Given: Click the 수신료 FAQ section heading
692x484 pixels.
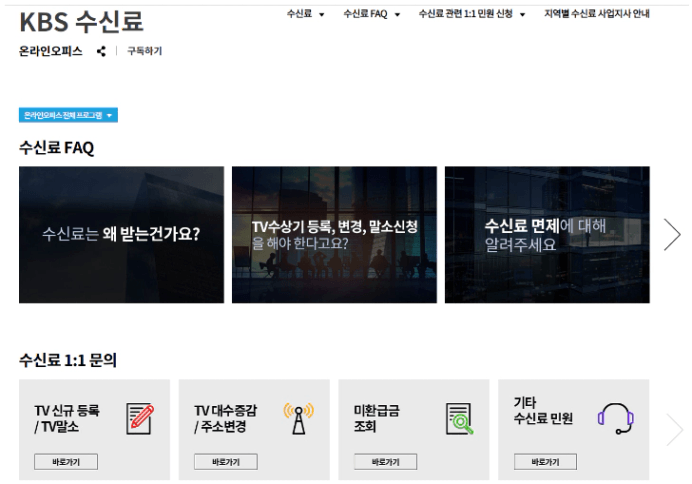Looking at the screenshot, I should [x=56, y=148].
